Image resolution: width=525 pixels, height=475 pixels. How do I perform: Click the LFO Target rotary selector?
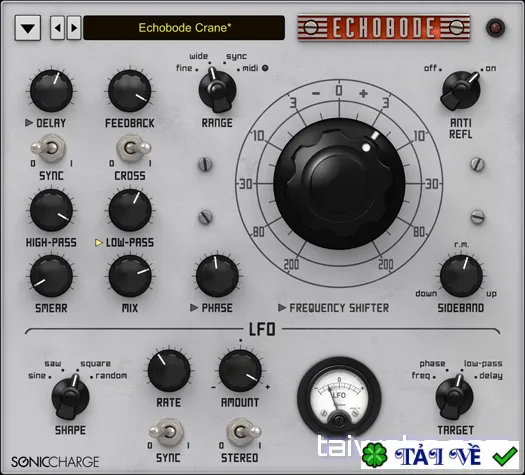click(x=454, y=397)
